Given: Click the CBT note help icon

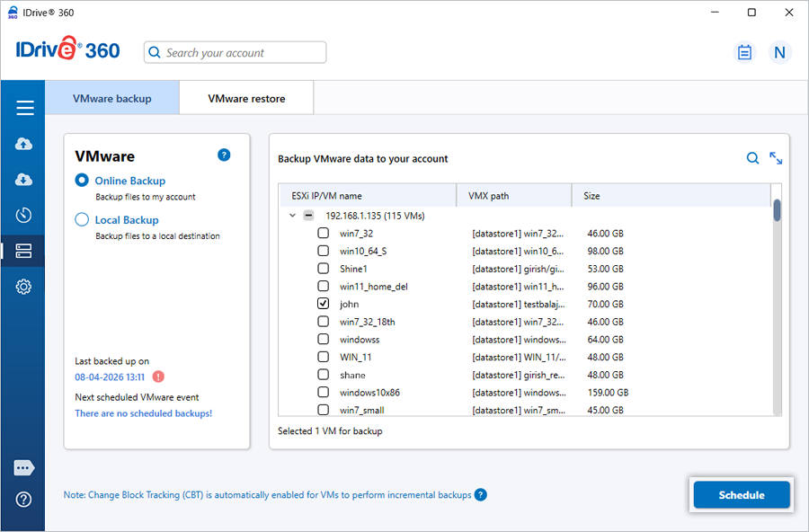Looking at the screenshot, I should pyautogui.click(x=480, y=494).
